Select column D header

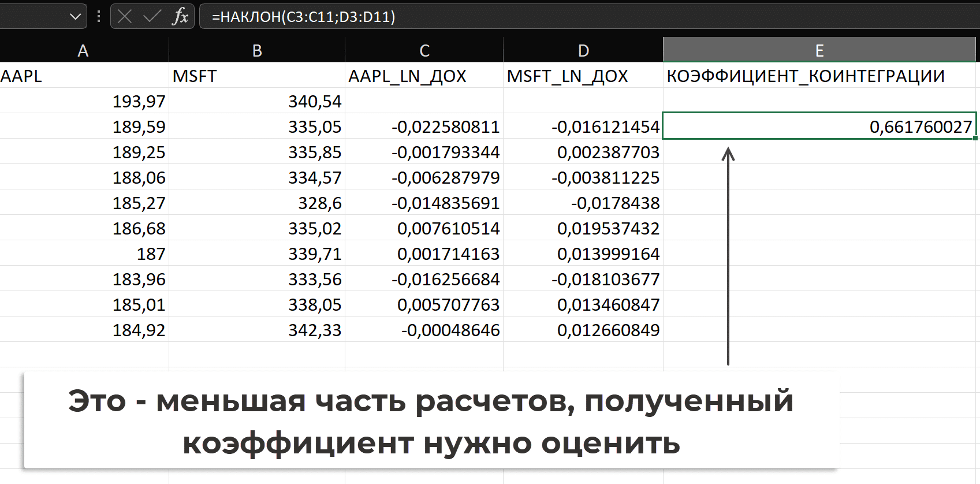[x=583, y=51]
